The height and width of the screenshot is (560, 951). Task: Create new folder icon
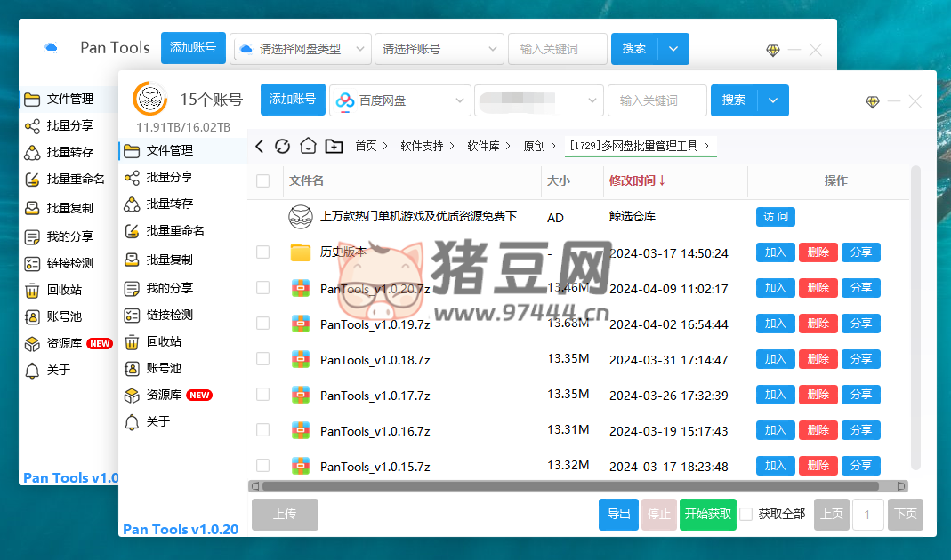click(334, 146)
